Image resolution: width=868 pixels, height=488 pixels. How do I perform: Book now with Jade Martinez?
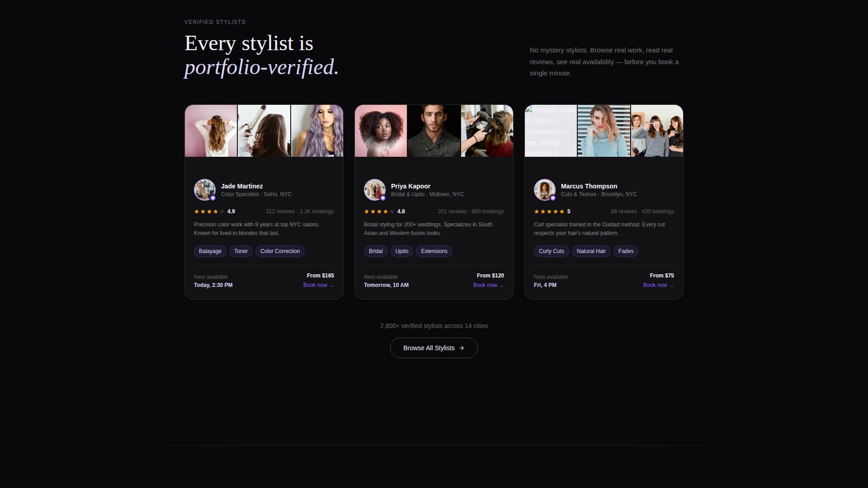click(318, 285)
